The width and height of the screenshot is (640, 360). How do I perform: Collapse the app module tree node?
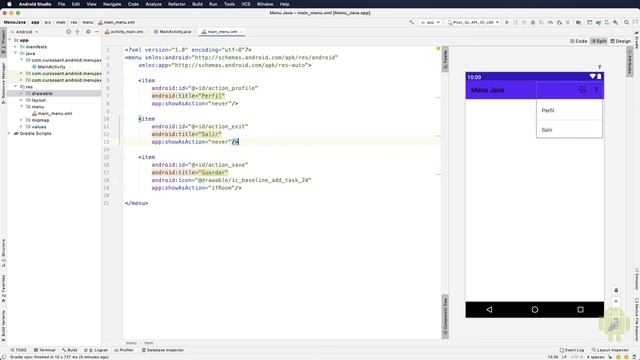click(x=10, y=40)
